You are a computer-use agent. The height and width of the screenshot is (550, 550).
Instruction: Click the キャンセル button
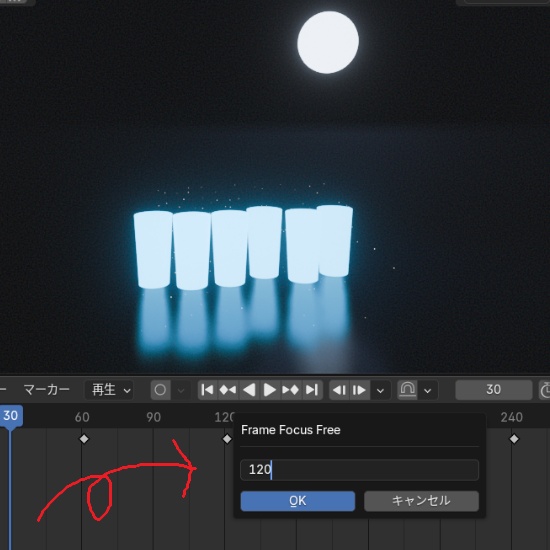(421, 501)
